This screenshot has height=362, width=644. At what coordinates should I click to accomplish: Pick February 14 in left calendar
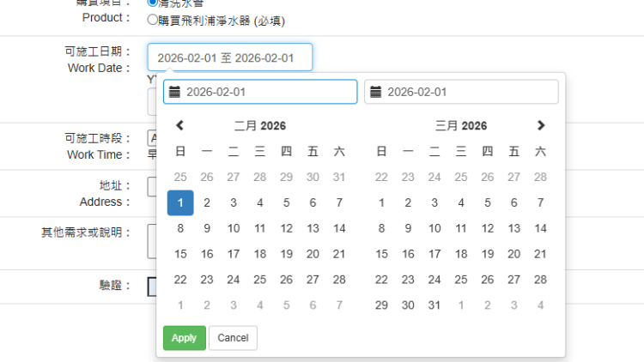(339, 228)
